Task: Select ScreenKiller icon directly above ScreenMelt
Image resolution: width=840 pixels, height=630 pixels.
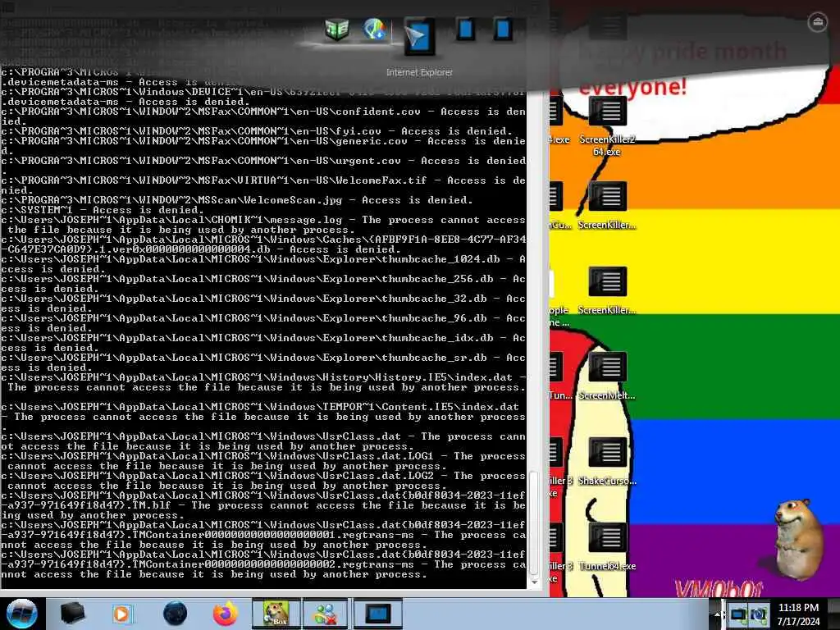Action: (607, 291)
